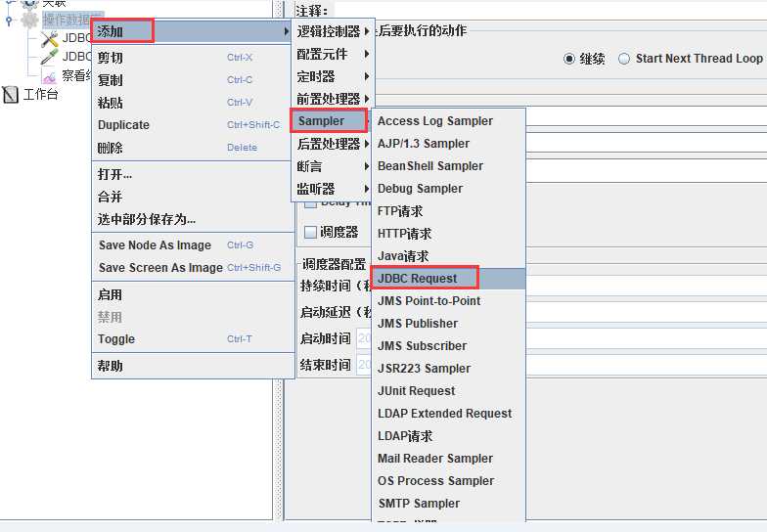Select Mail Reader Sampler
Image resolution: width=767 pixels, height=532 pixels.
point(448,458)
